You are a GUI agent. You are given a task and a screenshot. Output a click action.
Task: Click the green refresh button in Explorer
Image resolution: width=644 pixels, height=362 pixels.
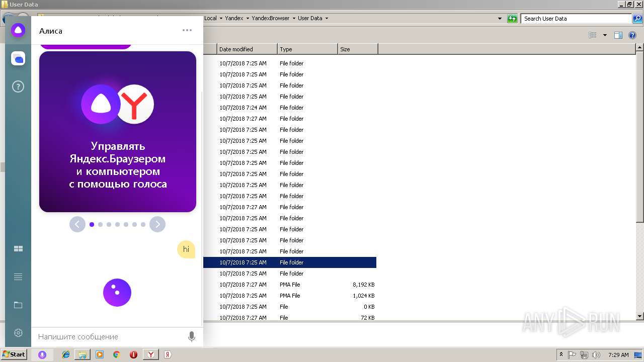512,19
